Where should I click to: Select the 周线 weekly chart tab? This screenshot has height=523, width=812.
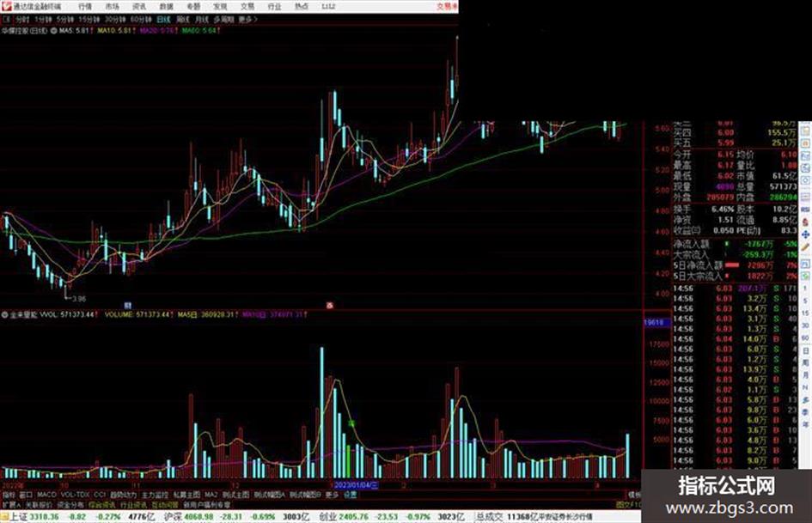point(183,19)
